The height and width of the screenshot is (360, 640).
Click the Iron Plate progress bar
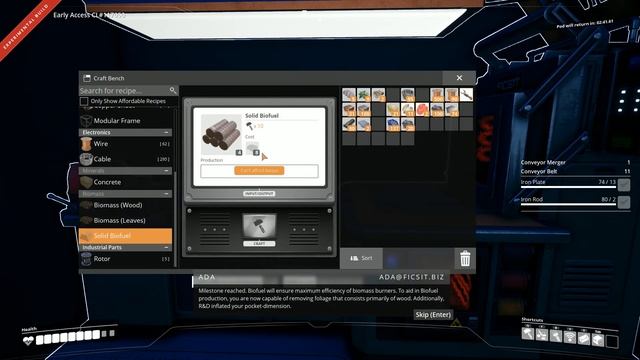click(x=568, y=187)
